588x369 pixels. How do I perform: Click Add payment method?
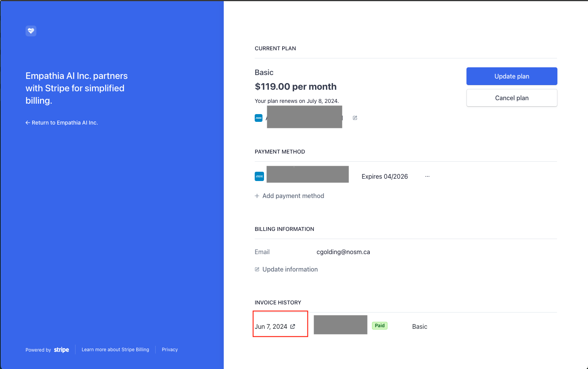click(290, 196)
